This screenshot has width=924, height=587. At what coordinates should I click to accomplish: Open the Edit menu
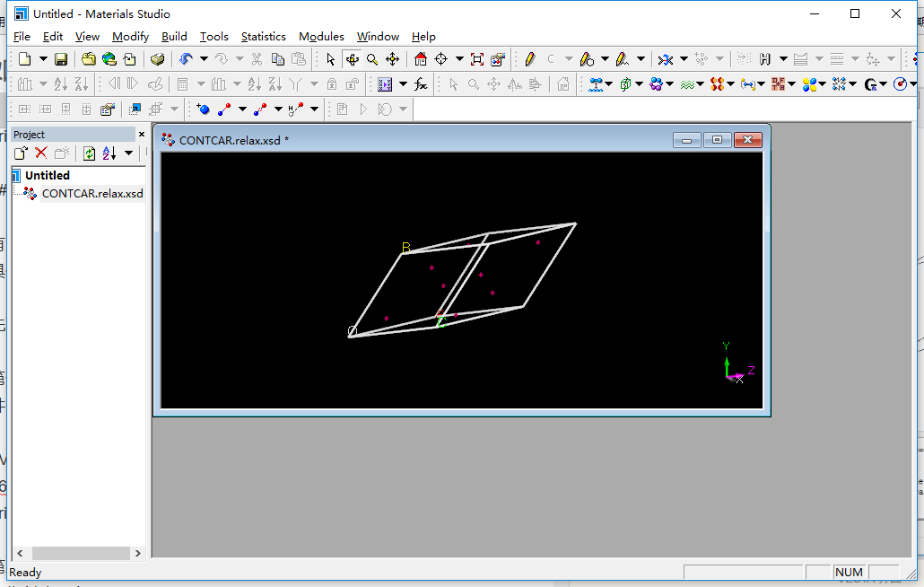point(52,37)
